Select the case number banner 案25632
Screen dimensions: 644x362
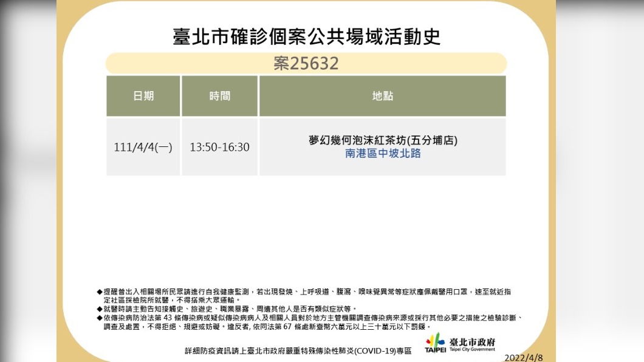click(306, 63)
